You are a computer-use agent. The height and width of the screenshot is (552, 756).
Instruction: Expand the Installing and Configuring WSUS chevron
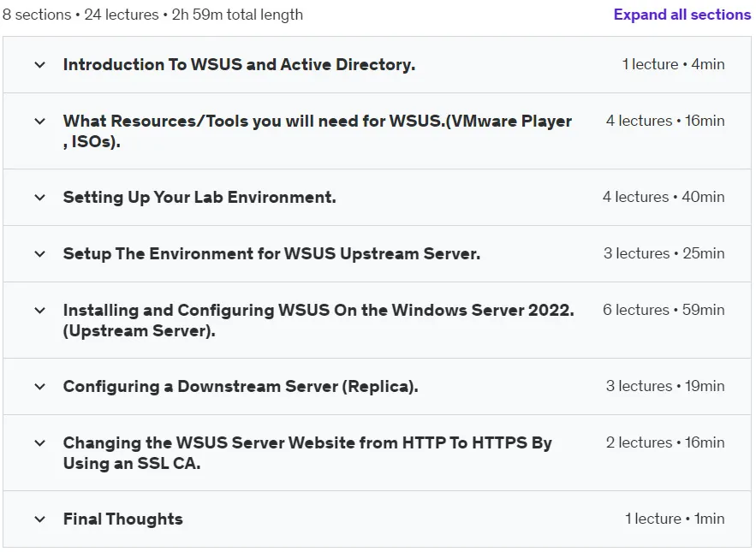[x=40, y=311]
